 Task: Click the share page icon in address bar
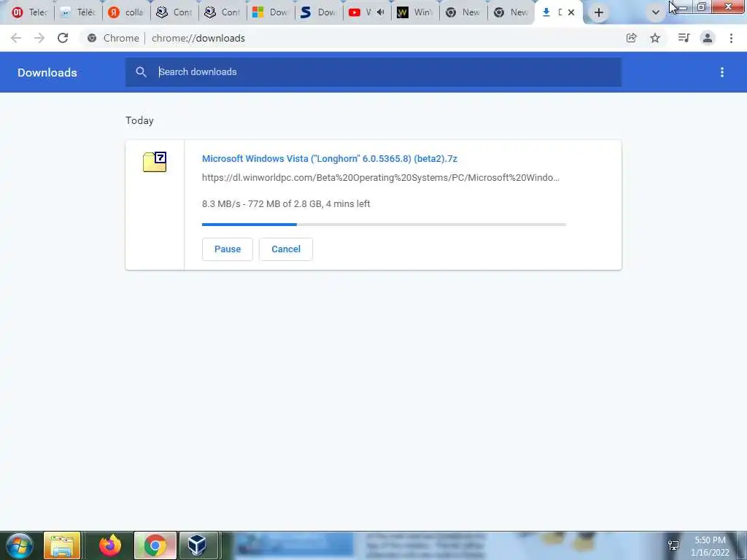631,38
